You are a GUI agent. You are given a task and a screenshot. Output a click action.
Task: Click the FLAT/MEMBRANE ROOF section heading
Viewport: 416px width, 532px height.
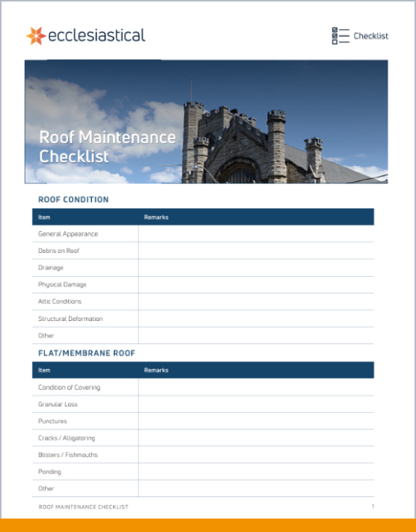click(x=87, y=353)
